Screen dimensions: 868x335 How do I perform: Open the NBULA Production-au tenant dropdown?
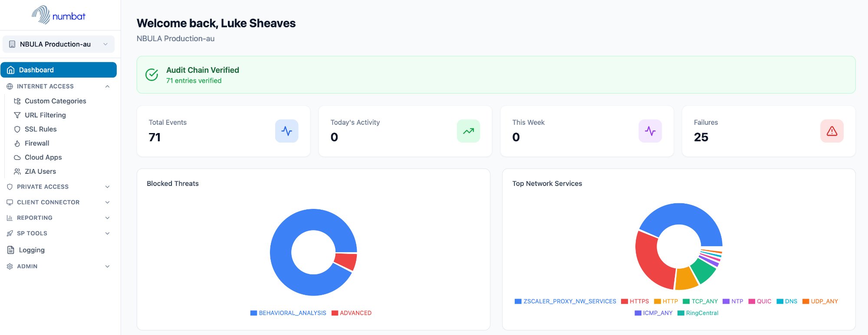[x=59, y=44]
